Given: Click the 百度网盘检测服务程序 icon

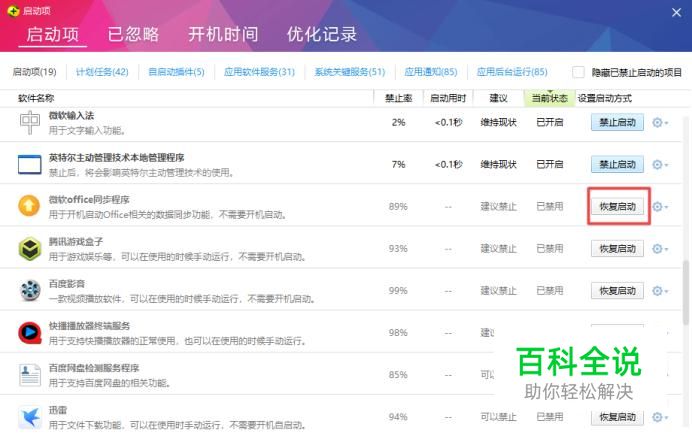Looking at the screenshot, I should point(30,375).
